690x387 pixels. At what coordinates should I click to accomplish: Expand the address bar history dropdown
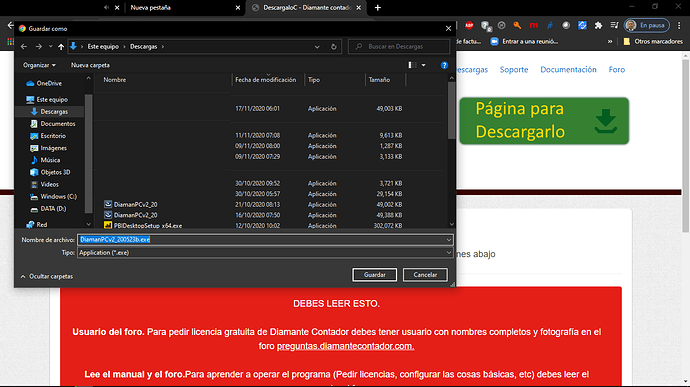[317, 46]
